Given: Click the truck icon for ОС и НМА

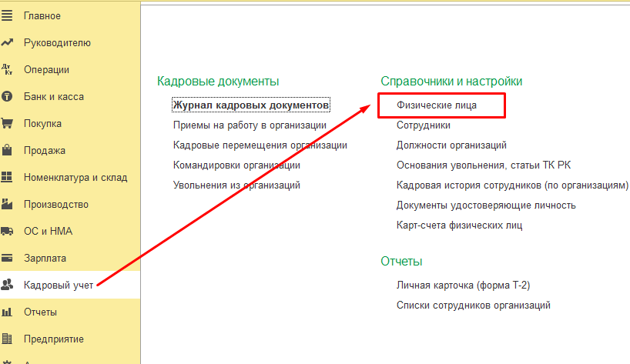Looking at the screenshot, I should [x=8, y=232].
